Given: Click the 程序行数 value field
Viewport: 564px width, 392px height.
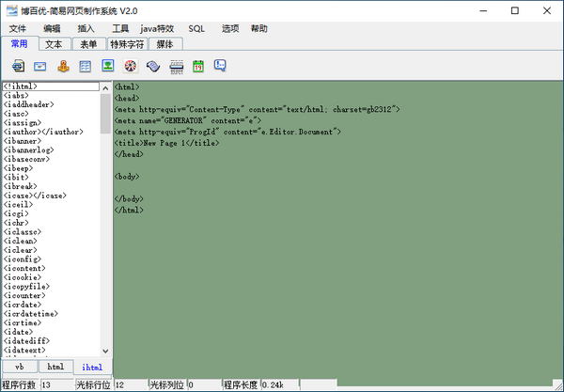Looking at the screenshot, I should (55, 384).
